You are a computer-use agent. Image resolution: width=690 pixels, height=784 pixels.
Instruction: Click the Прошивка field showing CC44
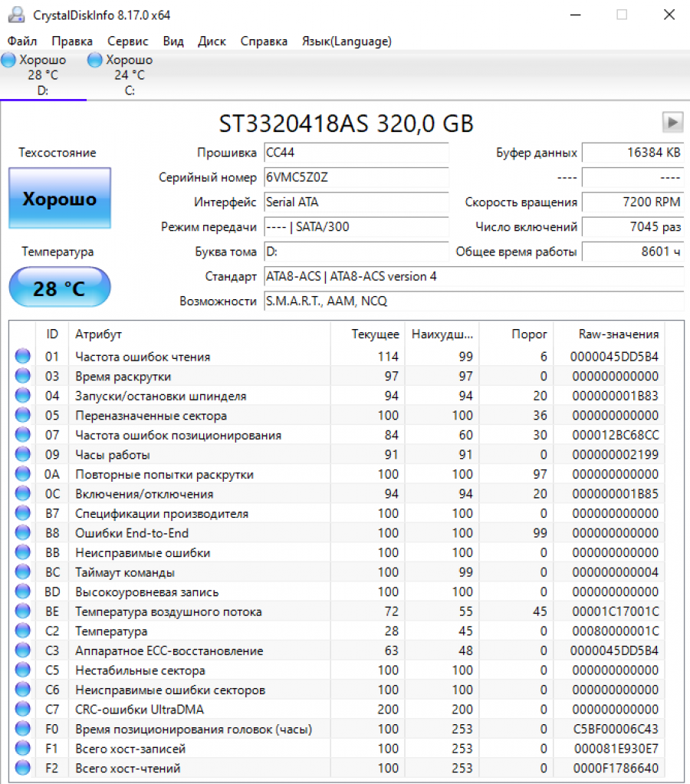pyautogui.click(x=356, y=153)
